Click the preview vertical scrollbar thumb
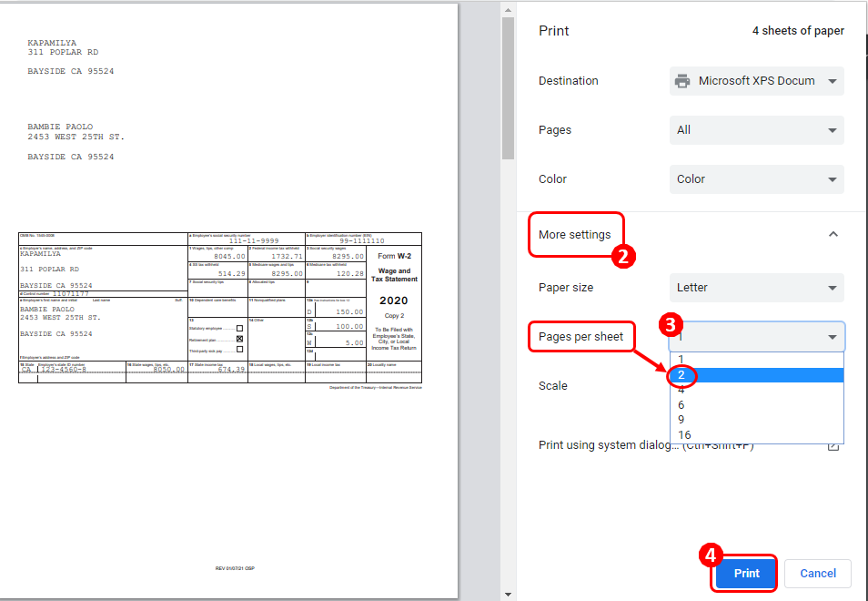868x601 pixels. pyautogui.click(x=508, y=88)
